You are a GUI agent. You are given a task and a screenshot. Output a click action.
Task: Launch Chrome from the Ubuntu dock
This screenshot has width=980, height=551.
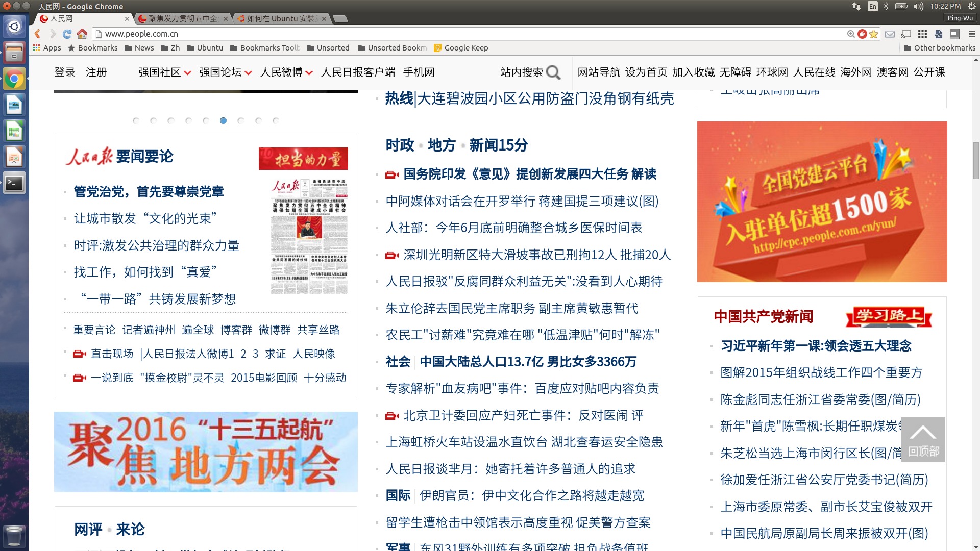tap(14, 79)
